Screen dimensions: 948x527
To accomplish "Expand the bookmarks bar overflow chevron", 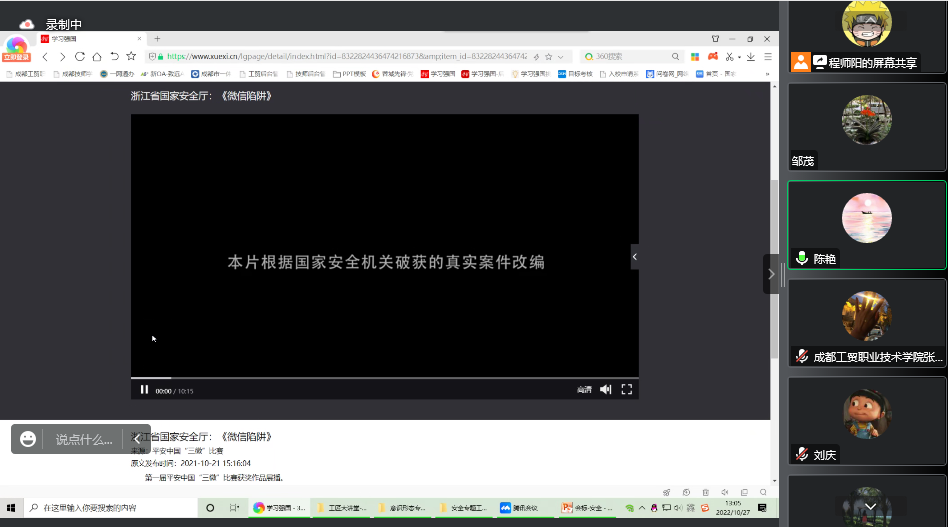I will point(768,74).
